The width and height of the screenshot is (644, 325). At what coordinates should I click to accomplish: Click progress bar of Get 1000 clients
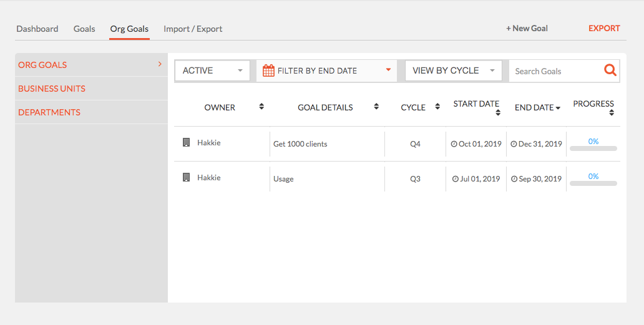click(593, 148)
